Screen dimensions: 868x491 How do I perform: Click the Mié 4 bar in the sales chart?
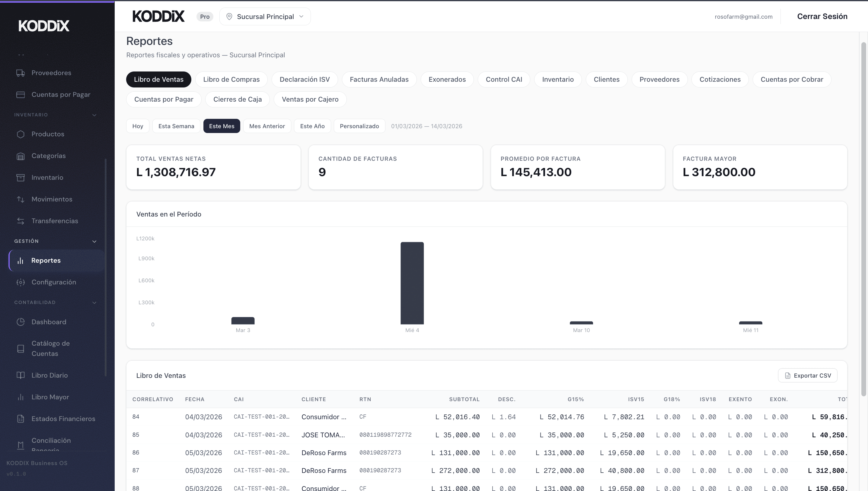coord(412,283)
